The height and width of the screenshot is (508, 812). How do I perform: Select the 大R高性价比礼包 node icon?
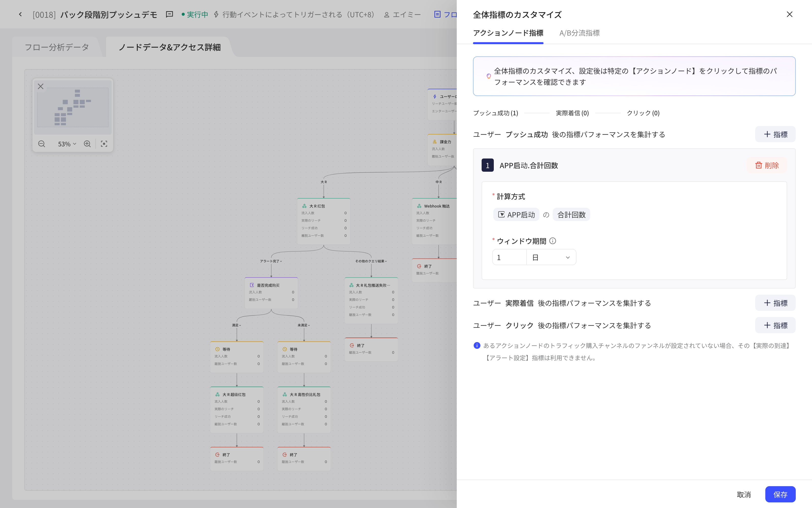click(284, 394)
